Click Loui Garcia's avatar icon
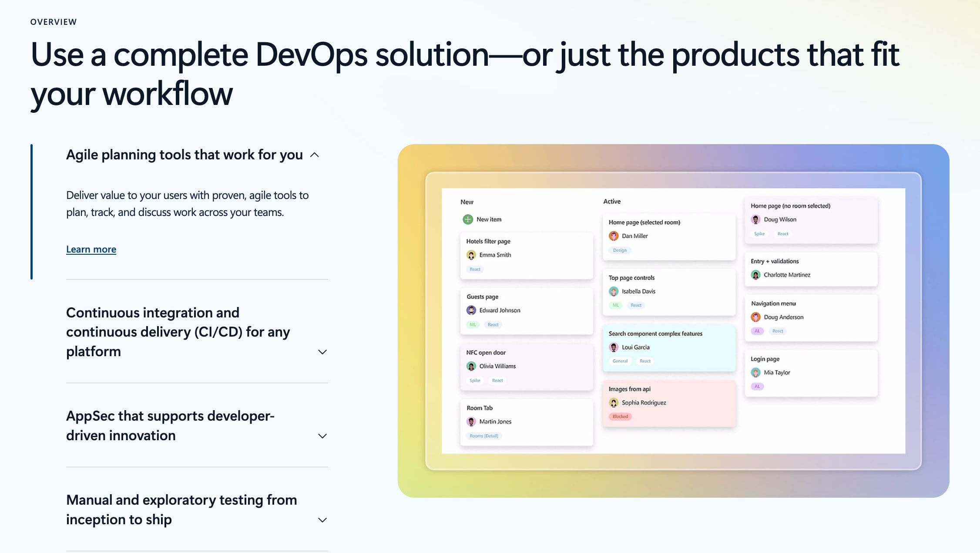 (x=614, y=347)
